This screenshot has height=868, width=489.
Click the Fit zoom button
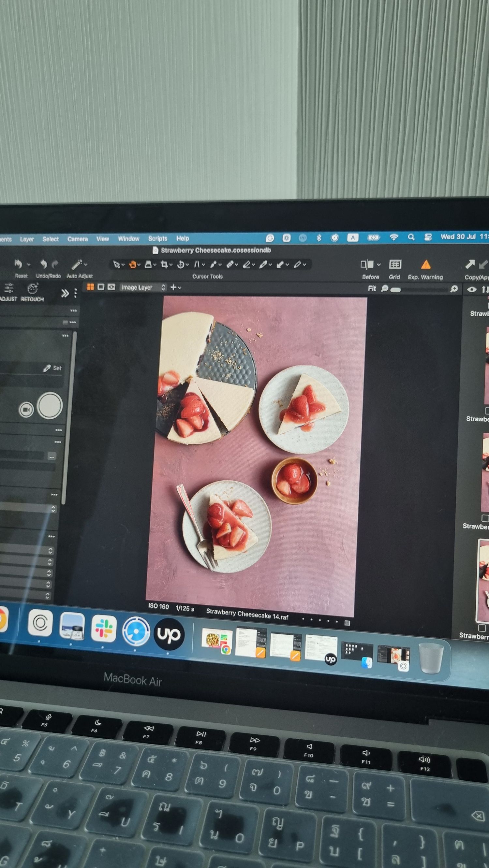tap(372, 288)
